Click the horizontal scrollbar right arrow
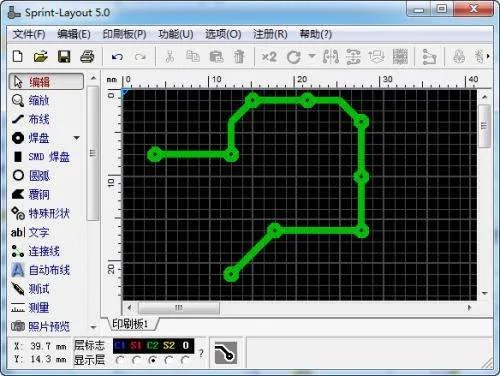The width and height of the screenshot is (500, 376). [469, 307]
